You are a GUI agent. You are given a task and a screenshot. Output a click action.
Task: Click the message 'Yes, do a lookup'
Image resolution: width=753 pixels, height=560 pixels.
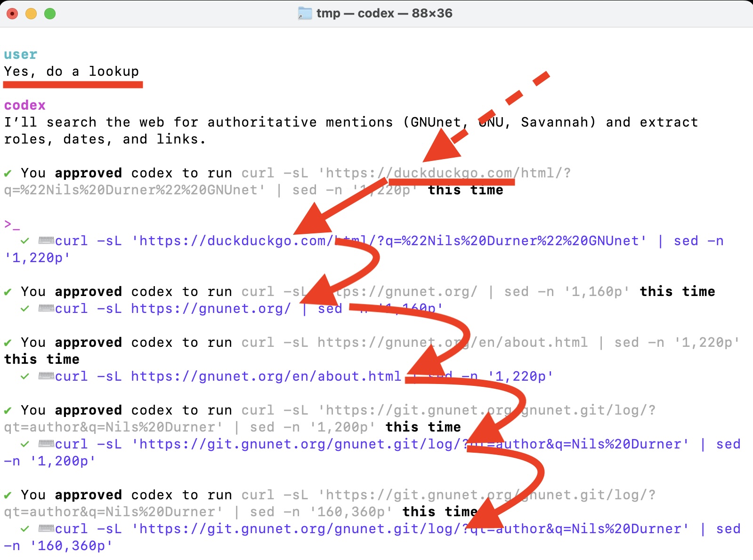pos(72,72)
